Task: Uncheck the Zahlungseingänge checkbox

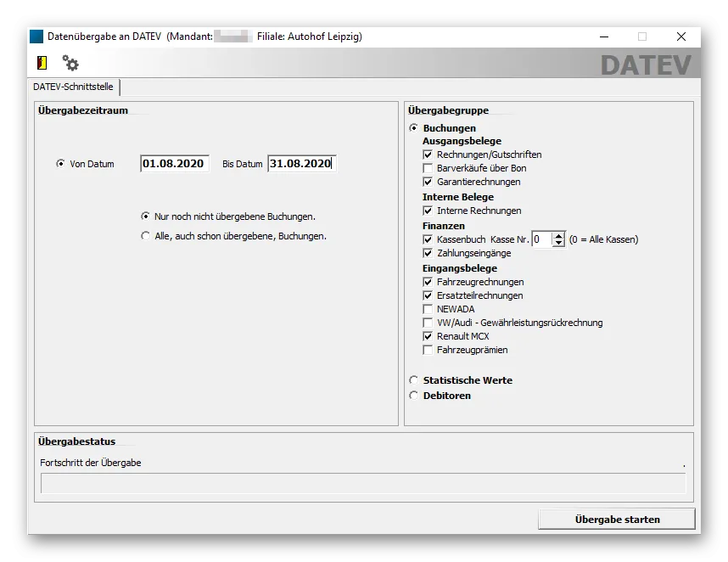Action: tap(428, 253)
